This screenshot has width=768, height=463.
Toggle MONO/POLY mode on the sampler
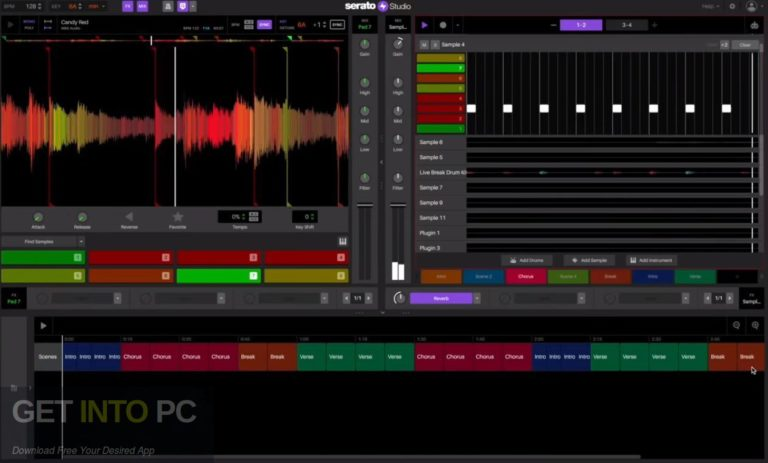point(29,24)
